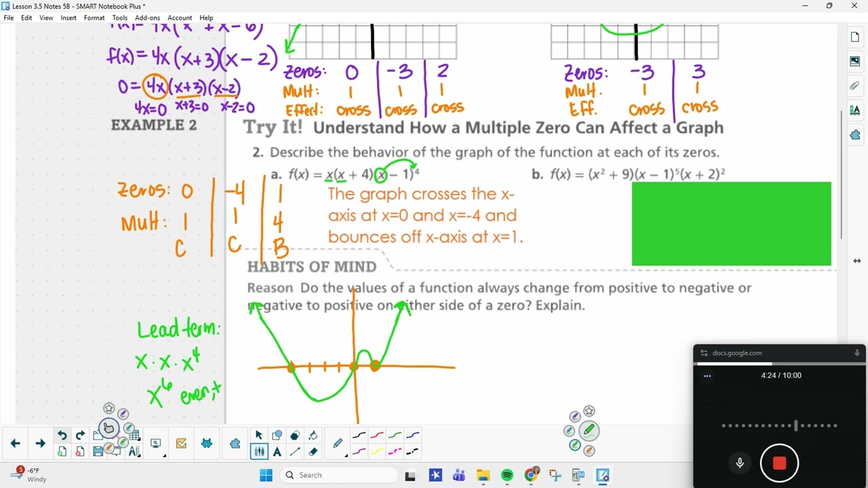Advance to the next page using the forward arrow
The height and width of the screenshot is (488, 868).
coord(40,443)
